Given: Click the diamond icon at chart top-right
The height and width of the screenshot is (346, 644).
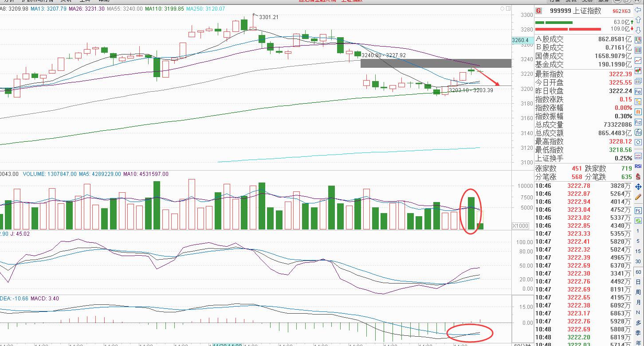Looking at the screenshot, I should point(502,8).
